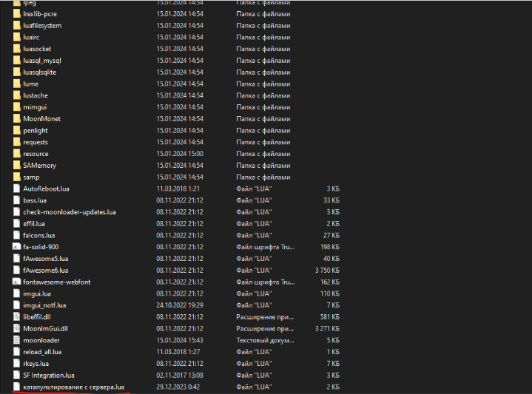Click the fontawesome-webfont font icon
This screenshot has height=394, width=532.
click(16, 282)
